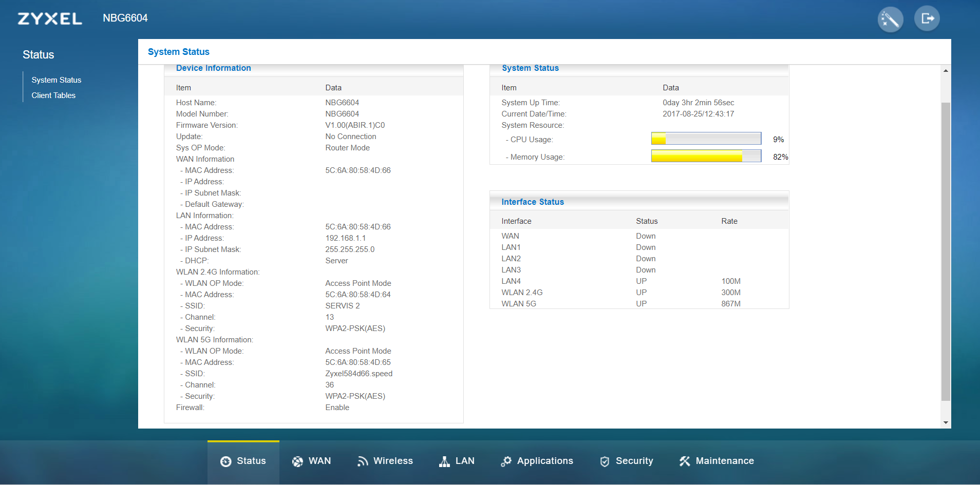Switch to the WAN tab

pos(311,462)
